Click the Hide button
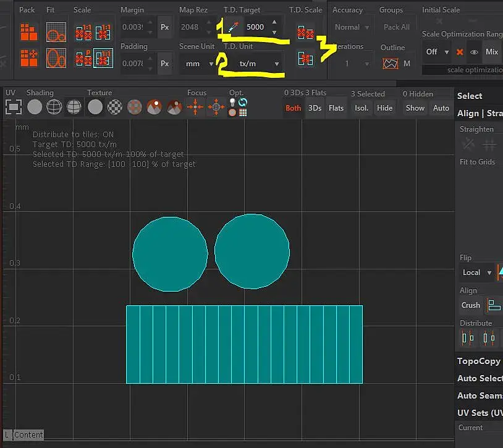This screenshot has width=503, height=448. tap(384, 108)
